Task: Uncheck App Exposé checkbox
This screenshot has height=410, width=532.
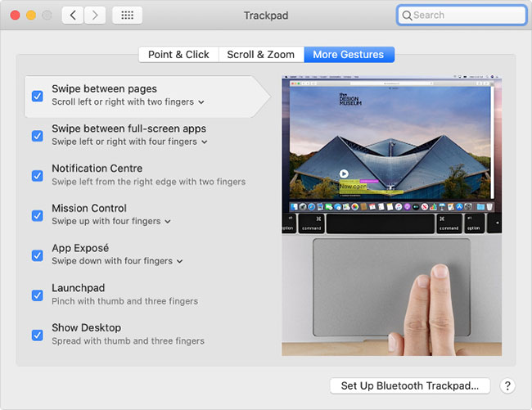Action: pyautogui.click(x=38, y=255)
